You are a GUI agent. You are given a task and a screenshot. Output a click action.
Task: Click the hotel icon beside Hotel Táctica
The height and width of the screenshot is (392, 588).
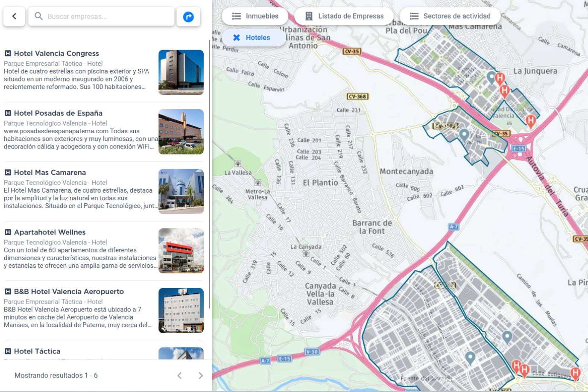(x=8, y=351)
